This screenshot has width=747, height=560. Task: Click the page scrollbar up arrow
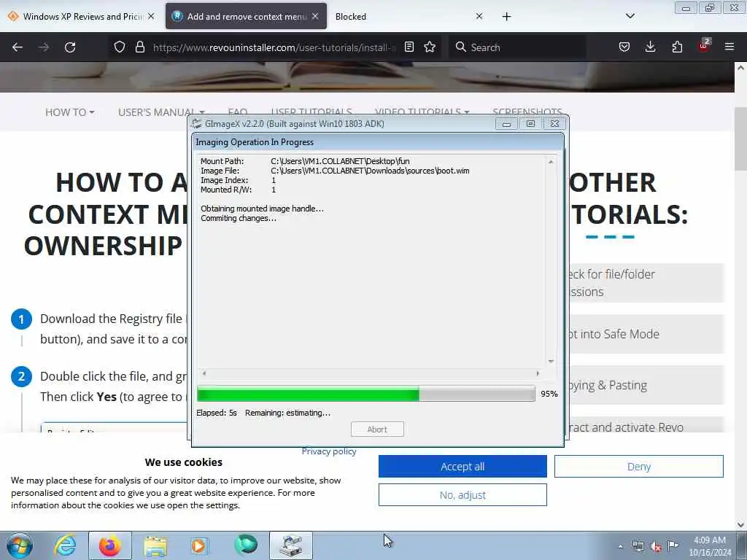coord(740,68)
